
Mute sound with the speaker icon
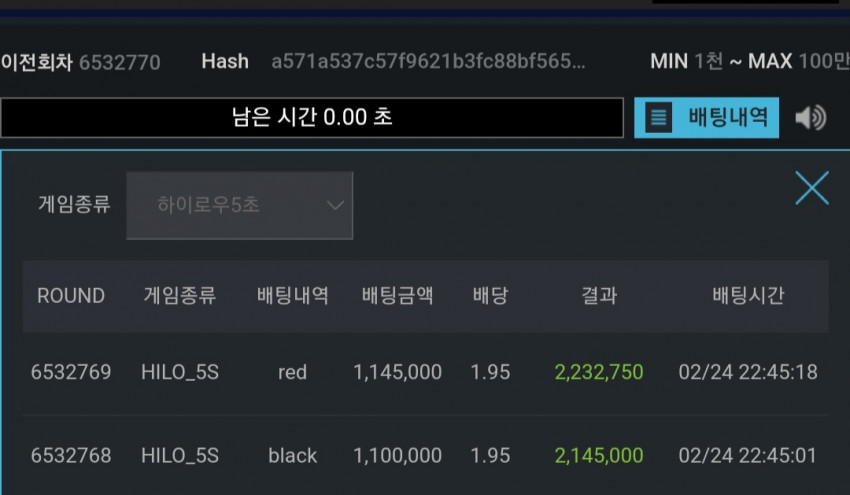click(x=810, y=118)
